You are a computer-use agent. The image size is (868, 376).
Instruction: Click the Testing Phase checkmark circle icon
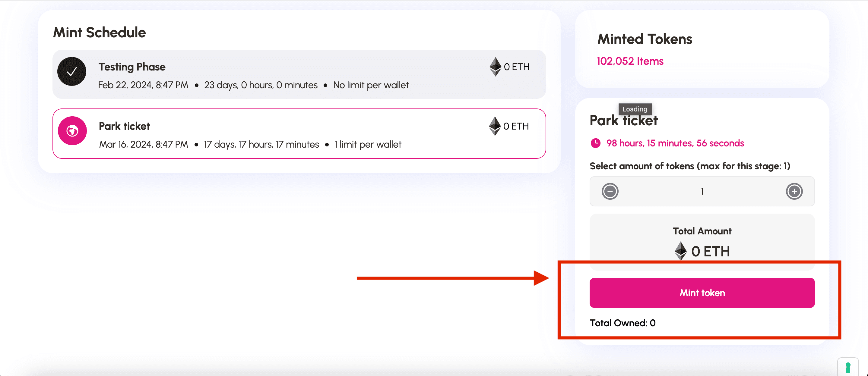click(x=72, y=71)
